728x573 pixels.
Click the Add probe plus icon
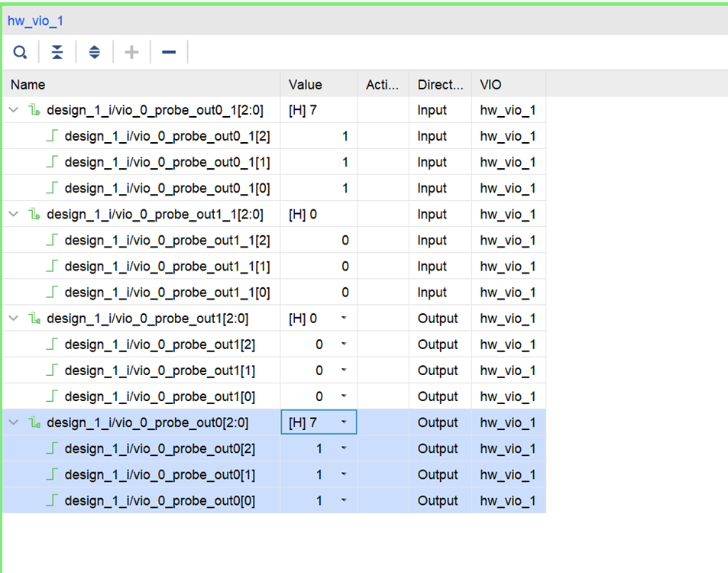pos(131,53)
